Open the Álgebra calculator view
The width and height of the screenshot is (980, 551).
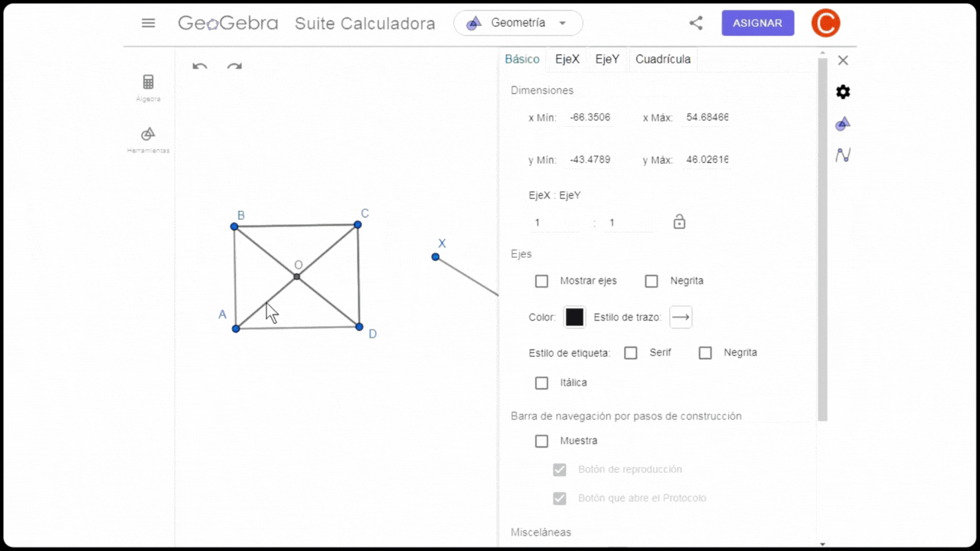[x=149, y=87]
